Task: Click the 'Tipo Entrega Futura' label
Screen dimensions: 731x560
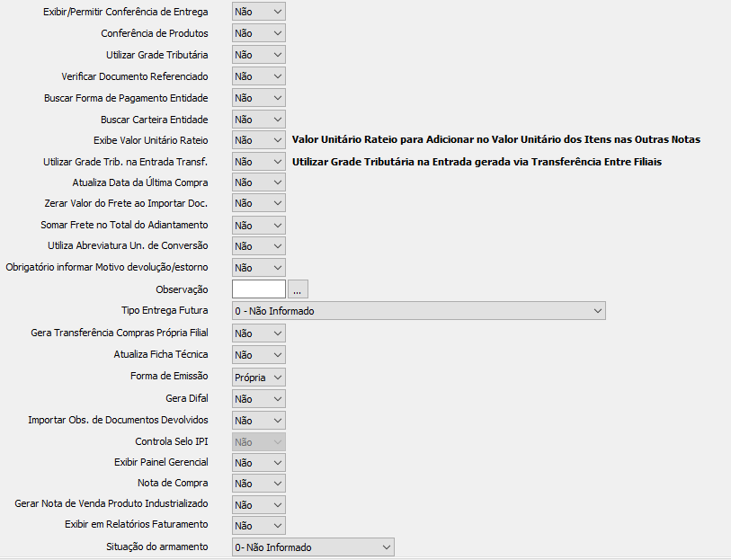Action: pos(165,310)
